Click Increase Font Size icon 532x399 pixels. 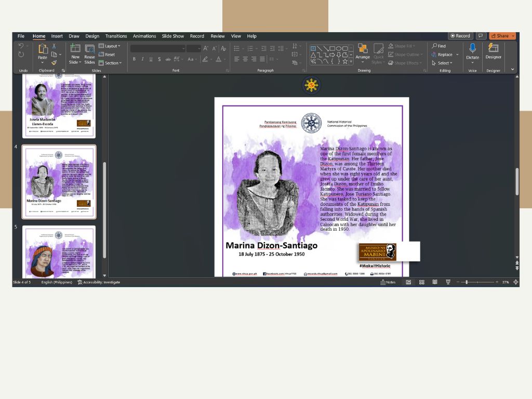[206, 48]
